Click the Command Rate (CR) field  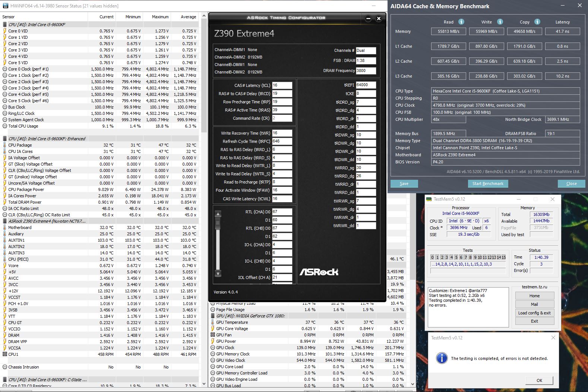point(282,118)
